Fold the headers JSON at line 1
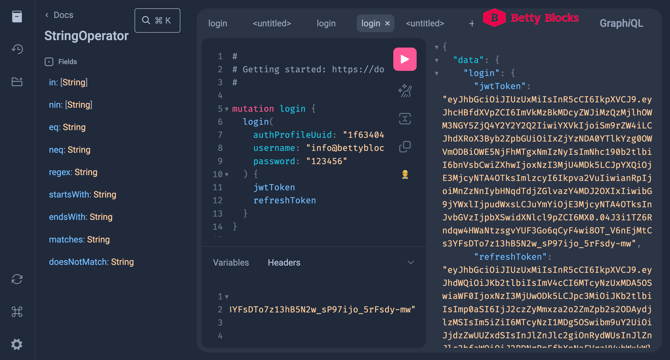 [x=226, y=296]
